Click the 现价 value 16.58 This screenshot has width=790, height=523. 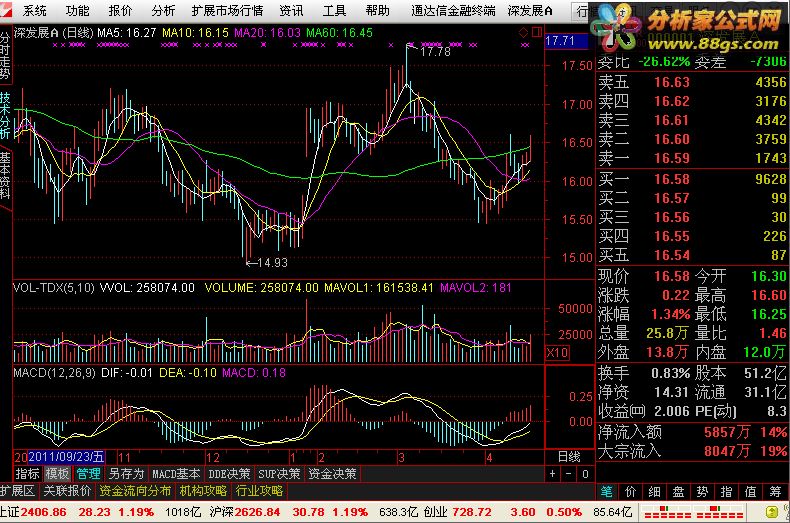(672, 276)
